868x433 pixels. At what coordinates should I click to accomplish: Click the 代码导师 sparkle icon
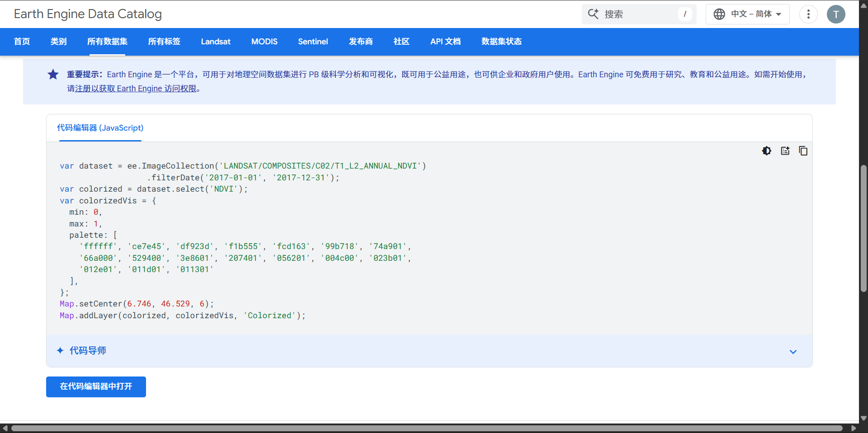[x=60, y=350]
